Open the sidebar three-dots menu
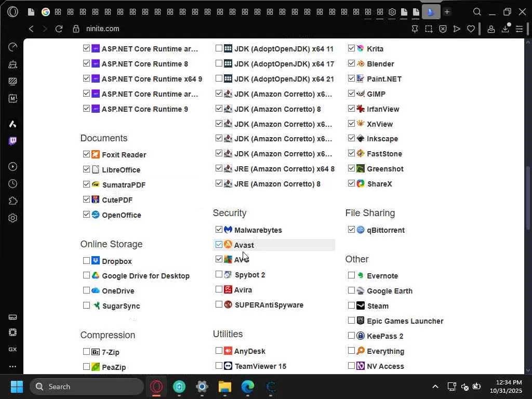Screen dimensions: 532x399 [12, 366]
